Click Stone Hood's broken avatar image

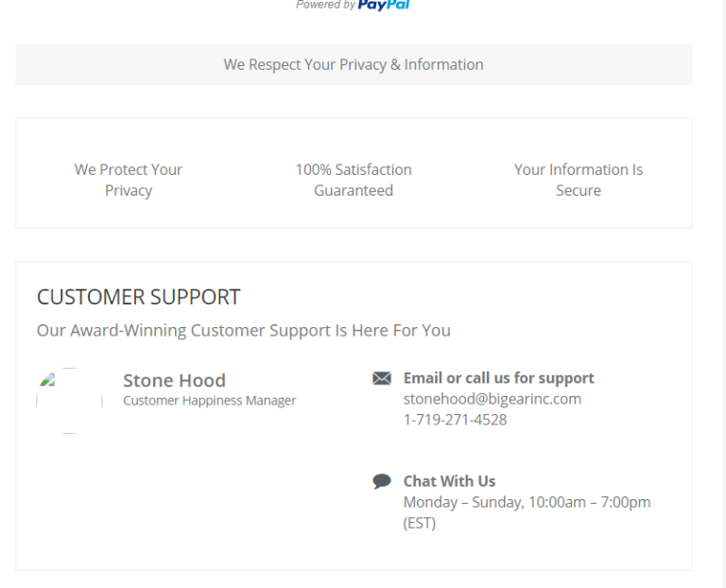click(69, 401)
